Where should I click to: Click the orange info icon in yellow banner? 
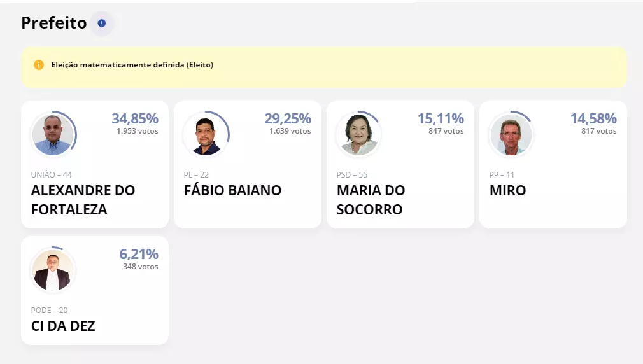[x=39, y=65]
